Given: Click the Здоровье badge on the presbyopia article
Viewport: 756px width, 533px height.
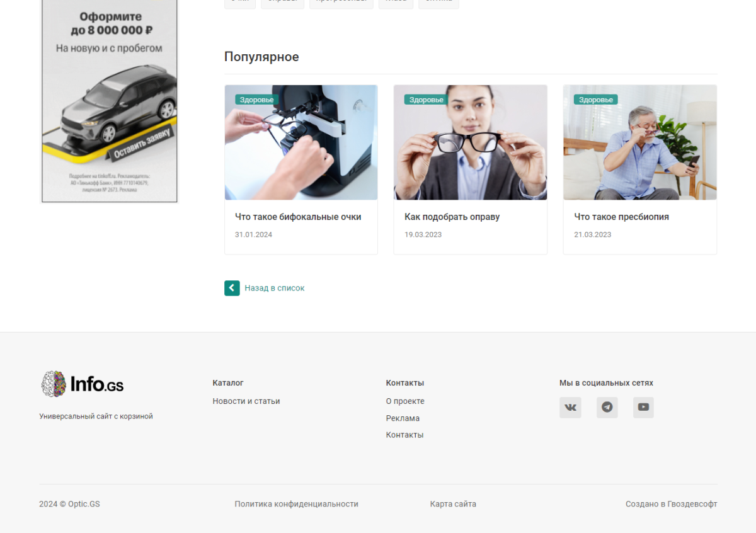Looking at the screenshot, I should click(595, 99).
